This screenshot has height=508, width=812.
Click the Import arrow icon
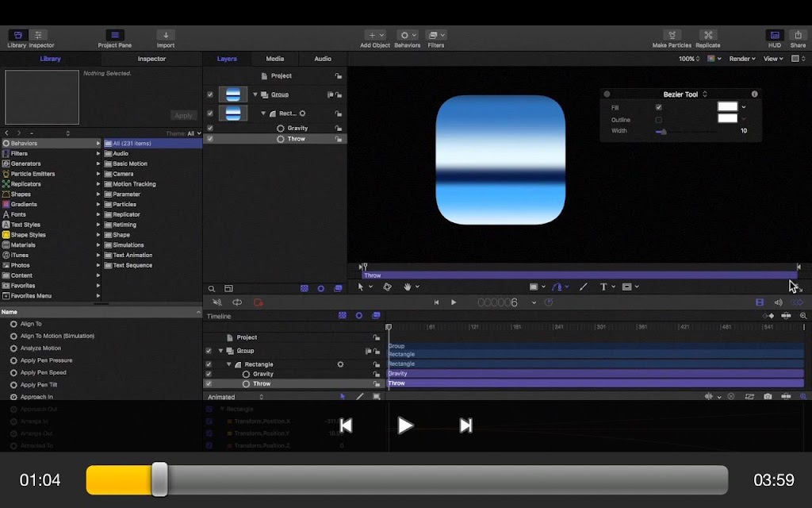point(166,35)
